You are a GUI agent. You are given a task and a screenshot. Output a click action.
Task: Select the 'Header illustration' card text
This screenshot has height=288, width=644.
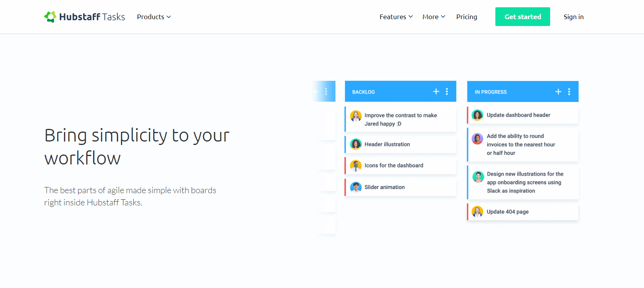387,144
